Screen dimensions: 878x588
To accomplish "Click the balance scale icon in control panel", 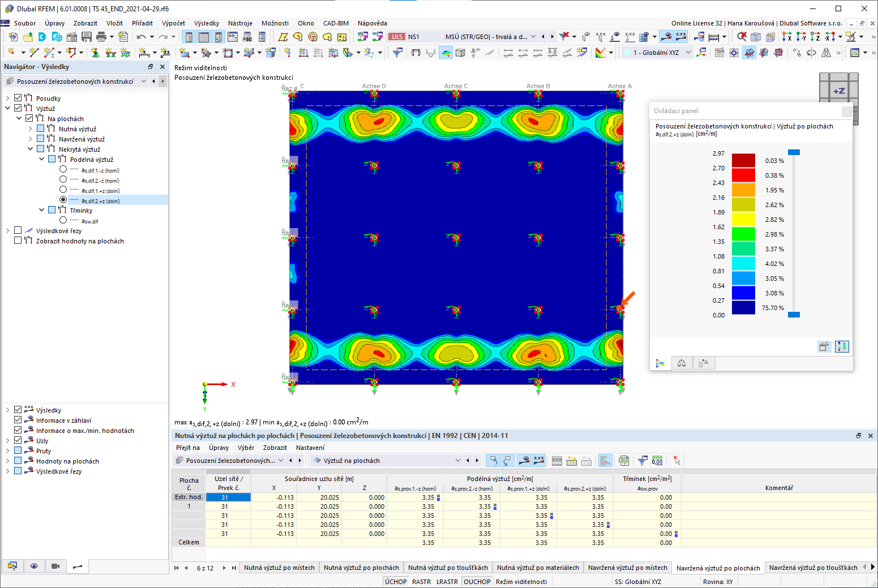I will tap(682, 363).
